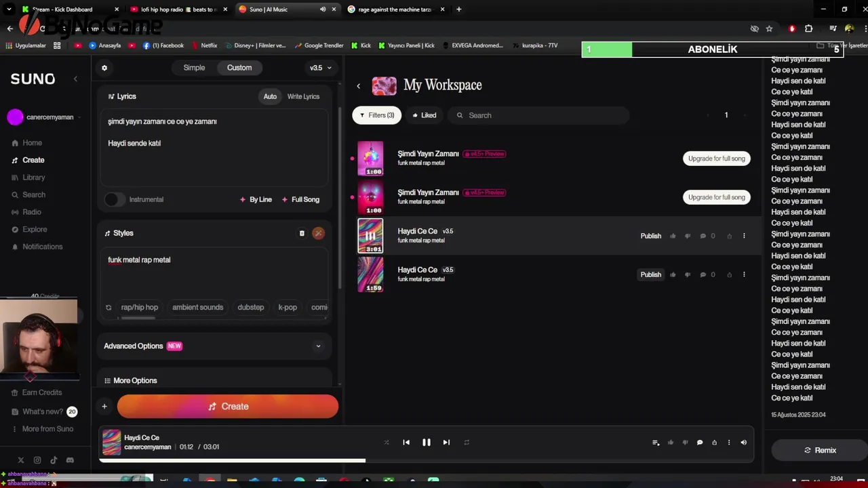Refresh the suggested style tags
The image size is (868, 488).
(108, 308)
